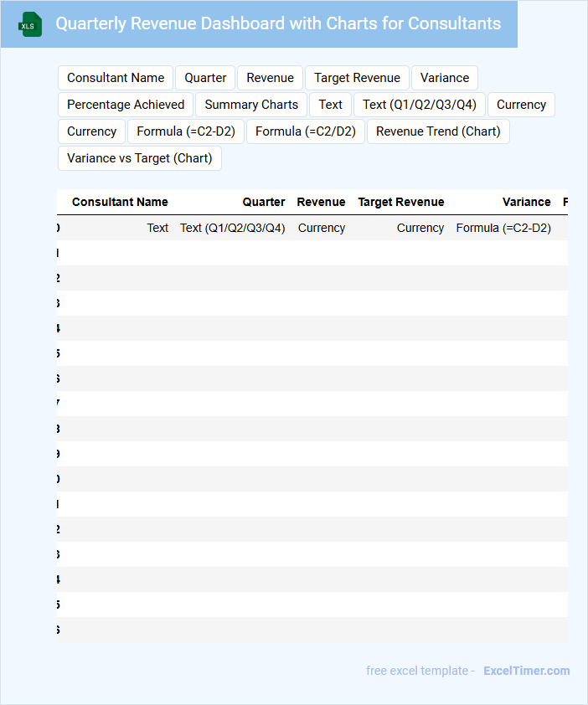Click the Quarter column header
This screenshot has height=705, width=588.
coord(264,202)
